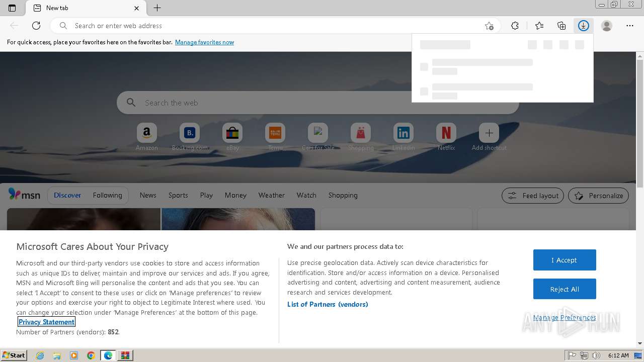Open List of Partners (vendors) link
Image resolution: width=644 pixels, height=362 pixels.
pos(328,304)
